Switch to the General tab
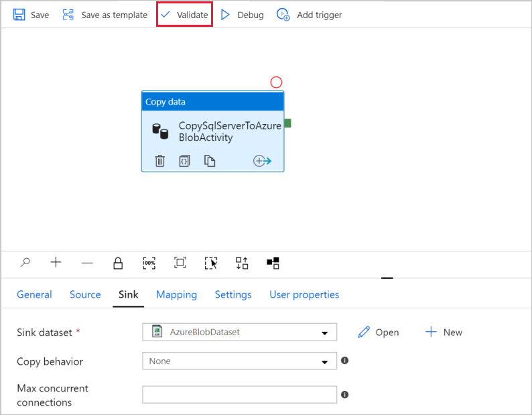Viewport: 532px width, 415px height. click(x=34, y=294)
